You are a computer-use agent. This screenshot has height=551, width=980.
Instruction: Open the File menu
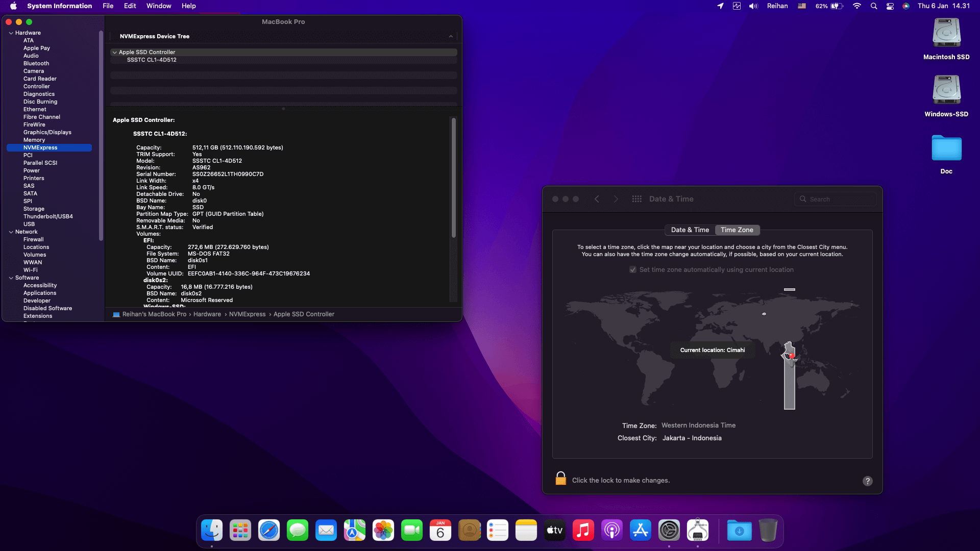[108, 6]
